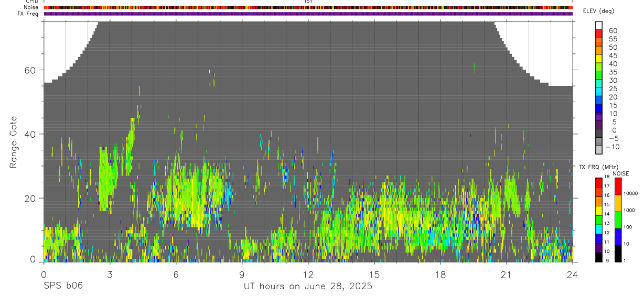Click the UT hours on June 28, 2025 title
This screenshot has width=644, height=297.
pos(308,286)
